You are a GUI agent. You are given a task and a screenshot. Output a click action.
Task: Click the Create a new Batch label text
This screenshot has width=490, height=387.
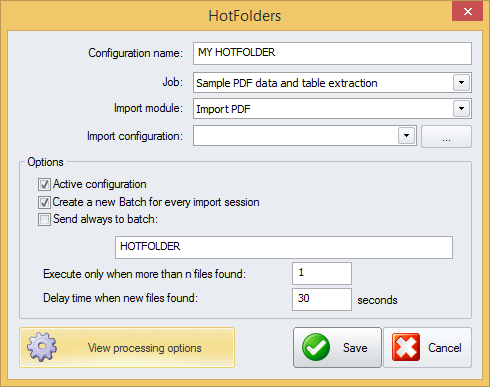click(156, 202)
